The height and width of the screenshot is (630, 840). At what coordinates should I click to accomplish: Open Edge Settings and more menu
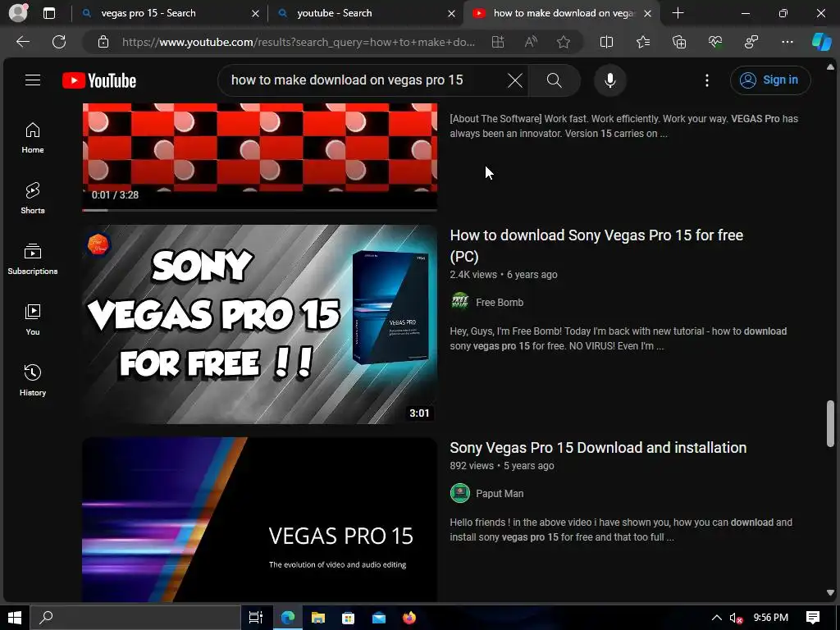point(787,42)
